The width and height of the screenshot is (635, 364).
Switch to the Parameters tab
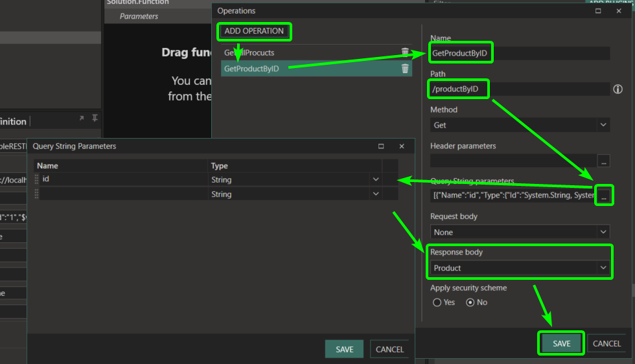(x=139, y=16)
